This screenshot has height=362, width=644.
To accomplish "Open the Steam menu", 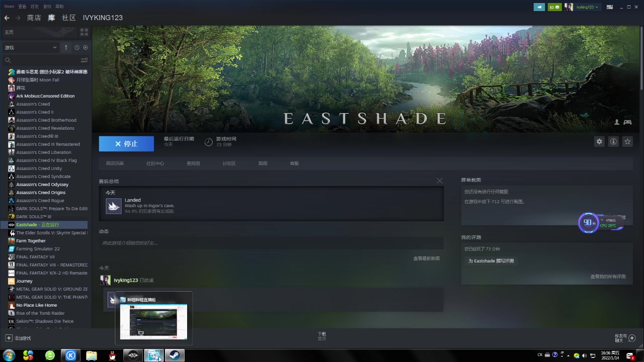I will click(x=9, y=7).
